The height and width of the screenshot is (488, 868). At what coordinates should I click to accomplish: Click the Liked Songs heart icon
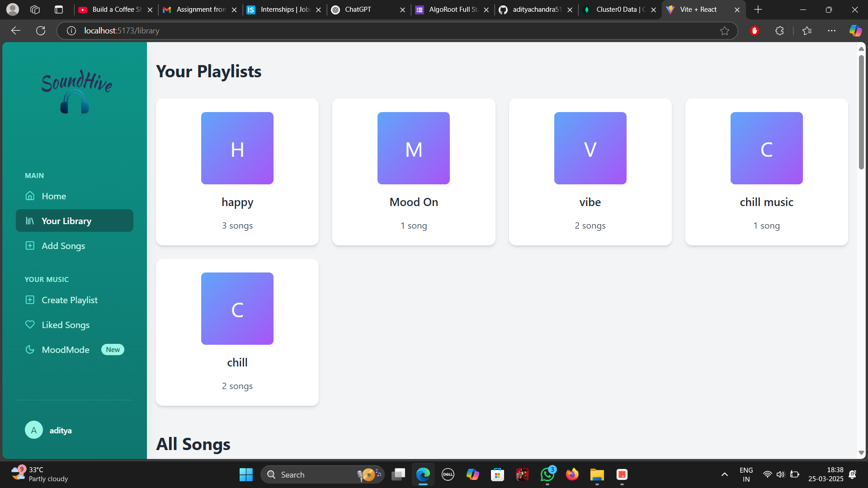pyautogui.click(x=30, y=325)
